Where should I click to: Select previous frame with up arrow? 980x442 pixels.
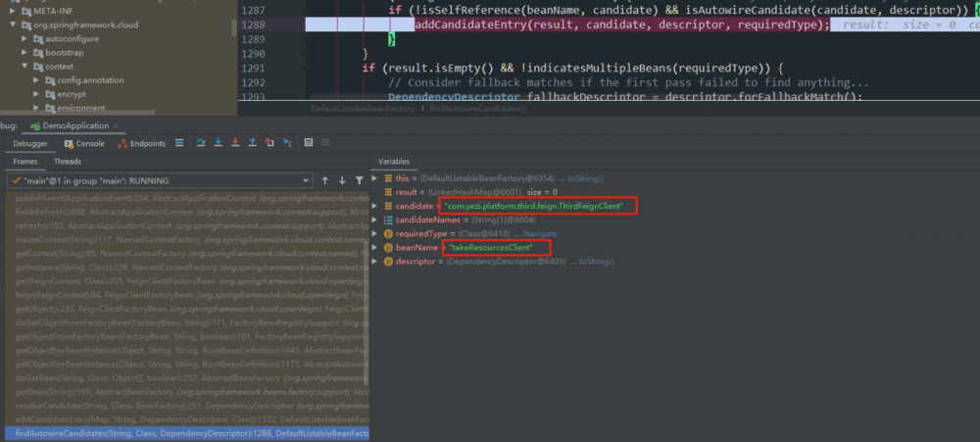(x=325, y=180)
